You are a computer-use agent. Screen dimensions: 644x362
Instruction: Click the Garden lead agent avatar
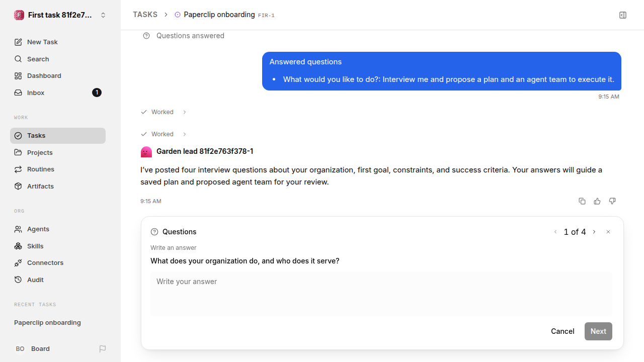click(x=146, y=151)
